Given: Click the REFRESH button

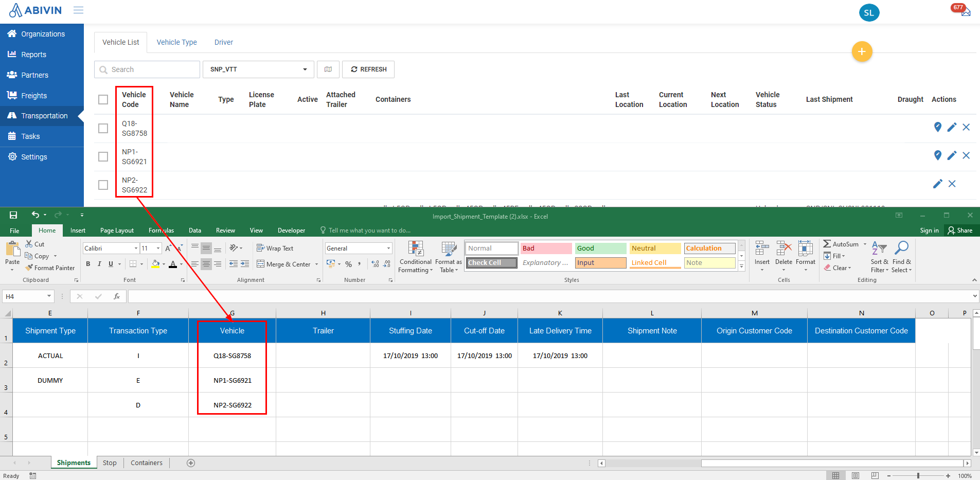Looking at the screenshot, I should coord(368,69).
